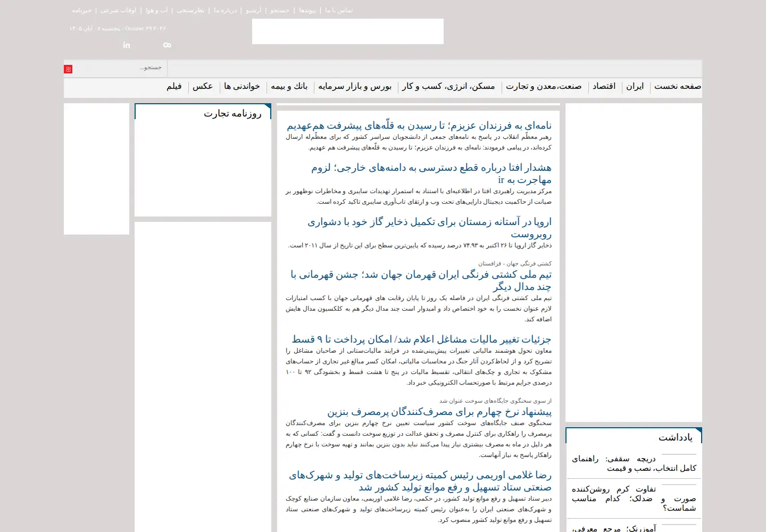Click summary text ذخایر گاز اروپا تا ۲۶ اکتبر
The height and width of the screenshot is (532, 766).
[x=420, y=245]
